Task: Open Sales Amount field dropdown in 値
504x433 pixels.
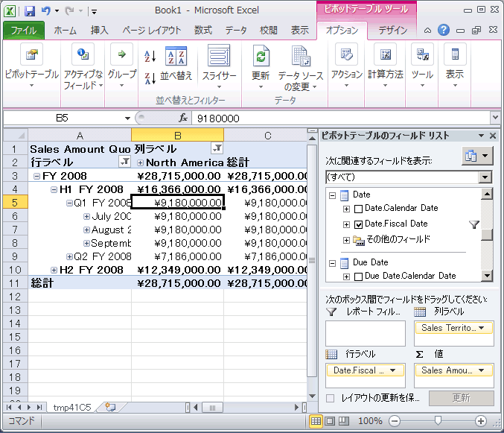Action: click(x=482, y=370)
